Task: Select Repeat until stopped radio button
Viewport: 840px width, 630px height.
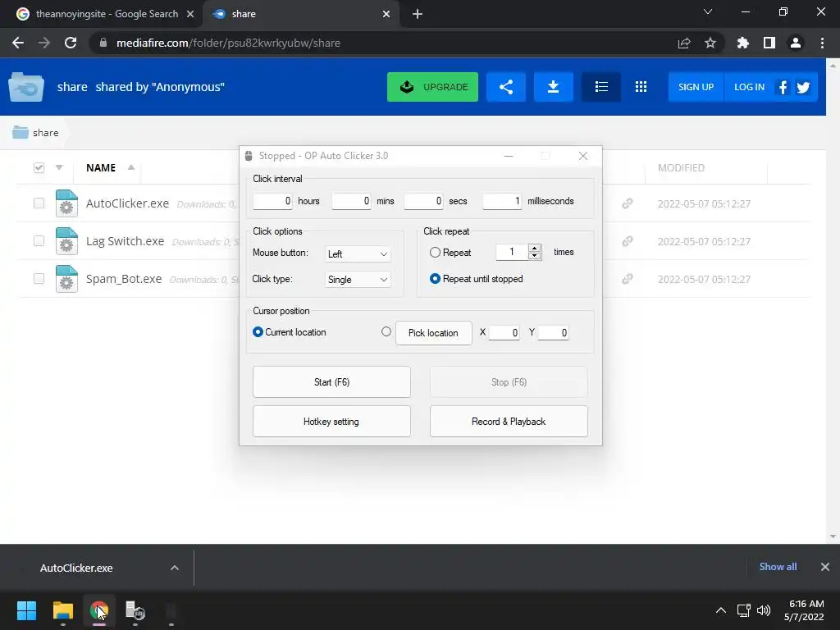Action: click(435, 279)
